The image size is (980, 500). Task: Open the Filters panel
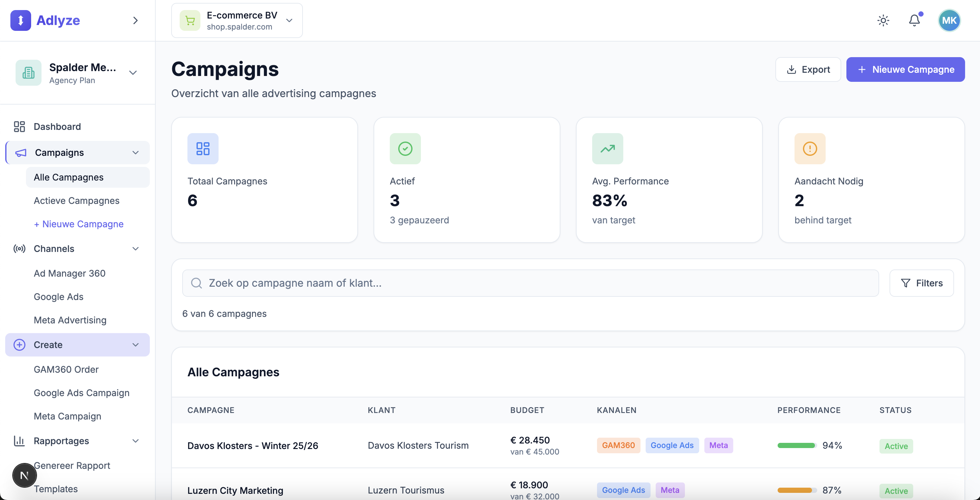(922, 282)
